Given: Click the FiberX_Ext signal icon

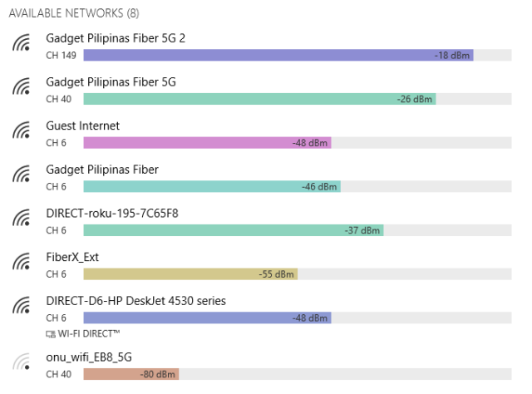Looking at the screenshot, I should [22, 263].
